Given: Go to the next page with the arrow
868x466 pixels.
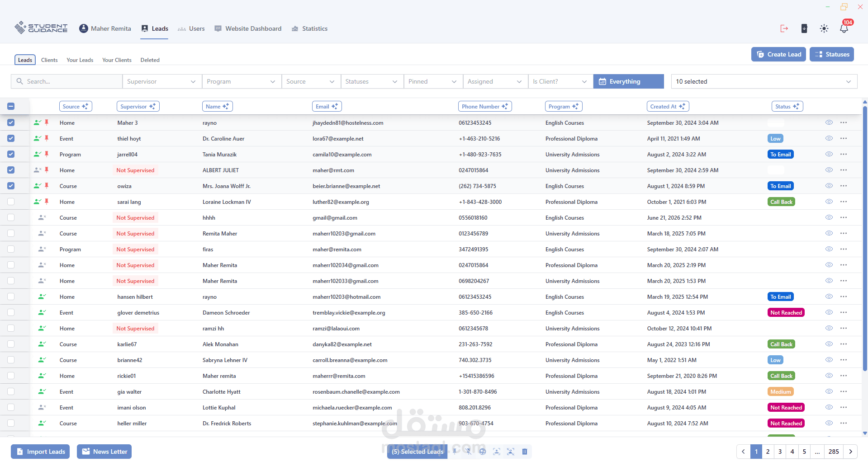Looking at the screenshot, I should point(851,452).
